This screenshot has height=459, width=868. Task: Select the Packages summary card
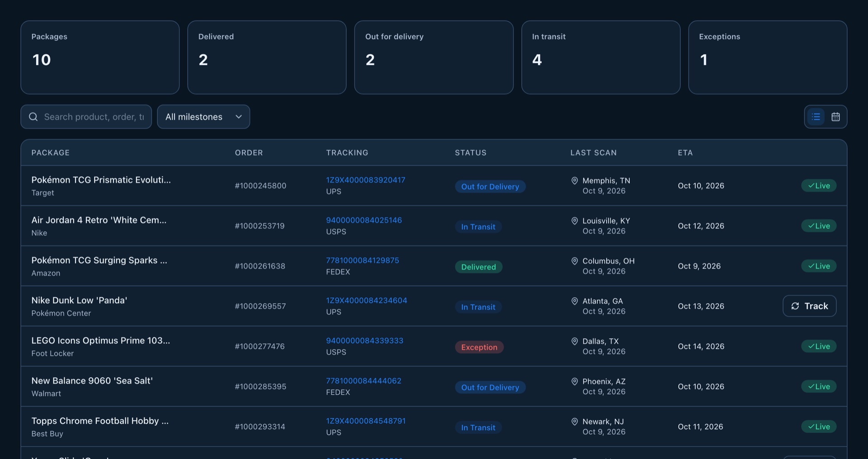[x=100, y=57]
